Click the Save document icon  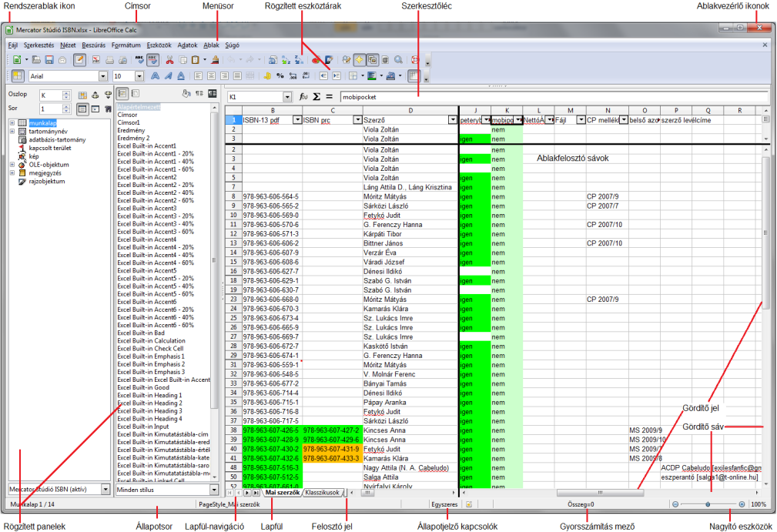[49, 60]
